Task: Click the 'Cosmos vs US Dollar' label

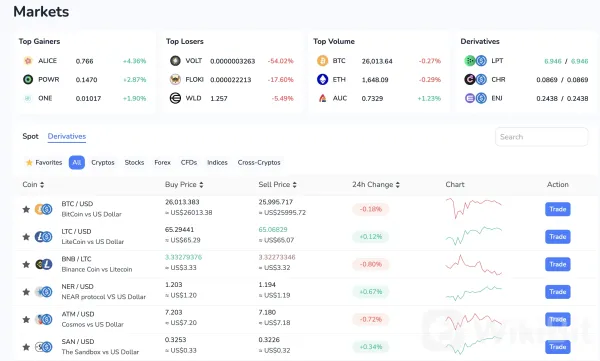Action: (93, 324)
